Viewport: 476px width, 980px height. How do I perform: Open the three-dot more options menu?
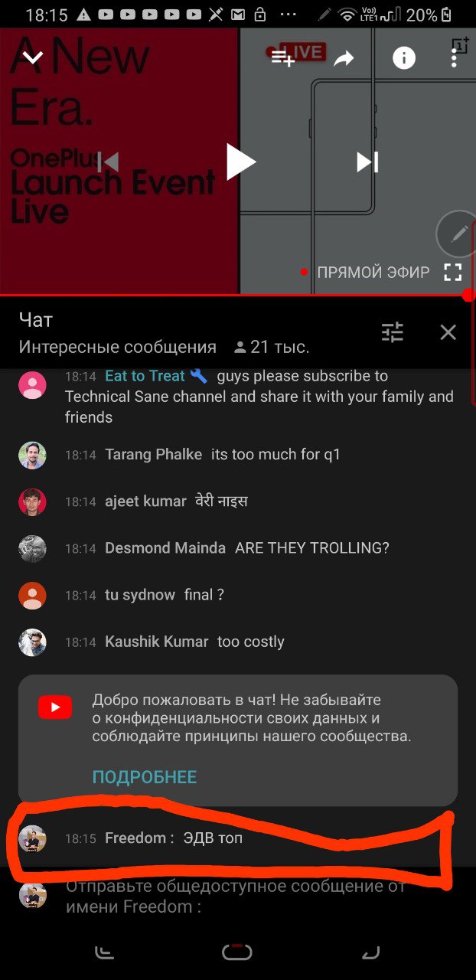pyautogui.click(x=455, y=57)
